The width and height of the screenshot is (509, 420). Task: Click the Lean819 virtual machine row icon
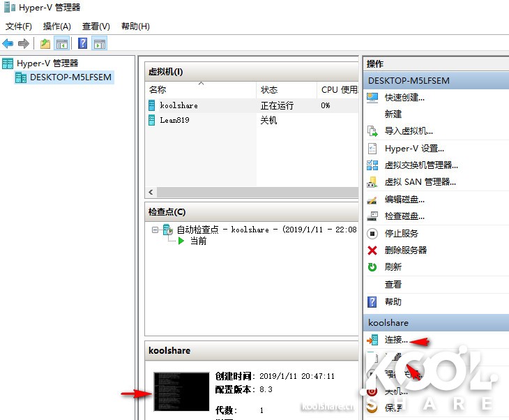[151, 120]
